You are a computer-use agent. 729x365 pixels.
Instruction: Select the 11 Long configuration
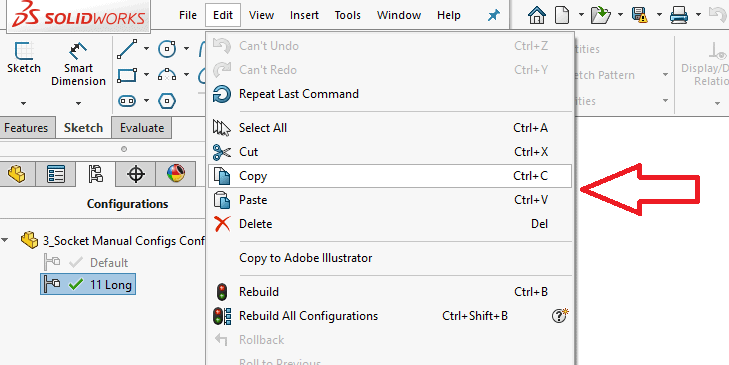point(88,285)
